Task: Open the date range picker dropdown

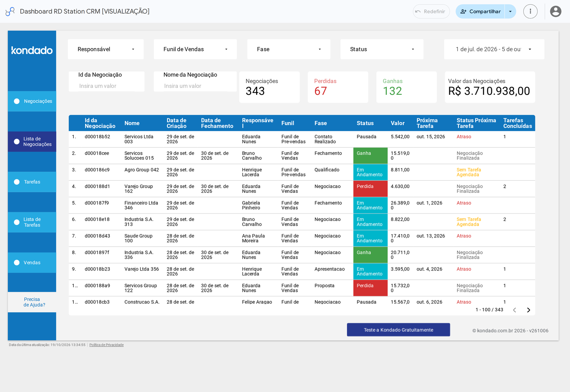Action: 494,49
